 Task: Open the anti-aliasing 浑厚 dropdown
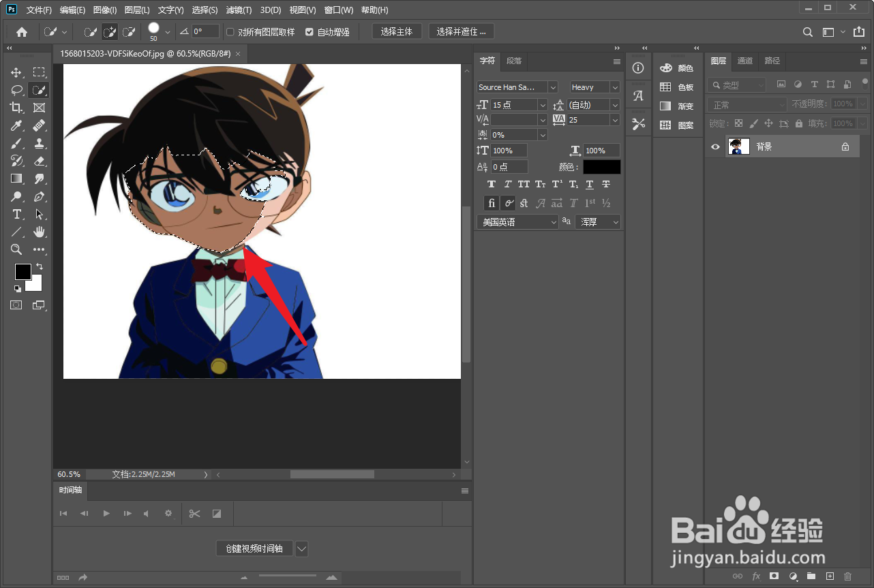click(x=598, y=222)
